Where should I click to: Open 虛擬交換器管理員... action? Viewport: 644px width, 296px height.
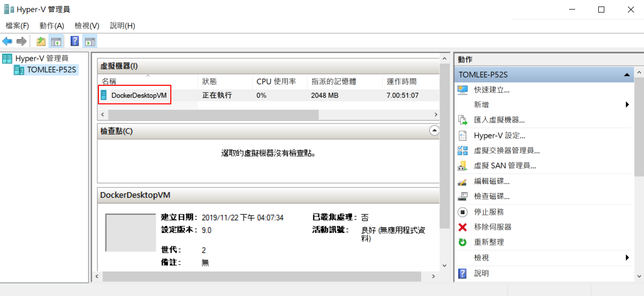507,151
